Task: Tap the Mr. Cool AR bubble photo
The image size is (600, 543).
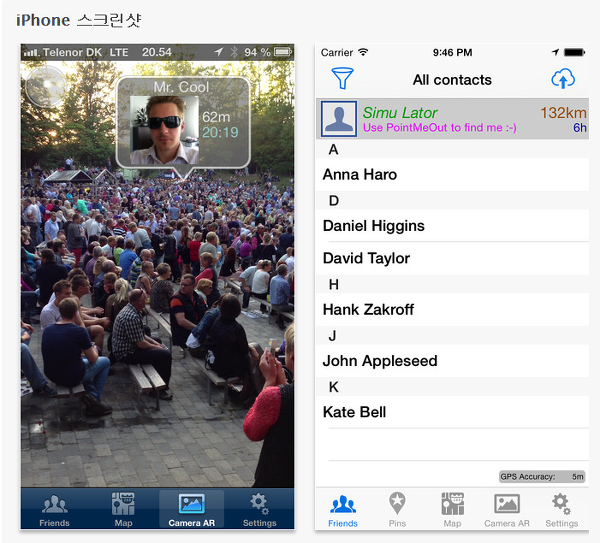Action: click(165, 130)
